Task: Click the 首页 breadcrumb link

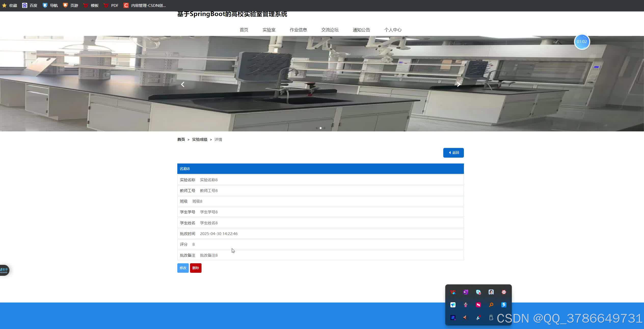Action: point(181,140)
